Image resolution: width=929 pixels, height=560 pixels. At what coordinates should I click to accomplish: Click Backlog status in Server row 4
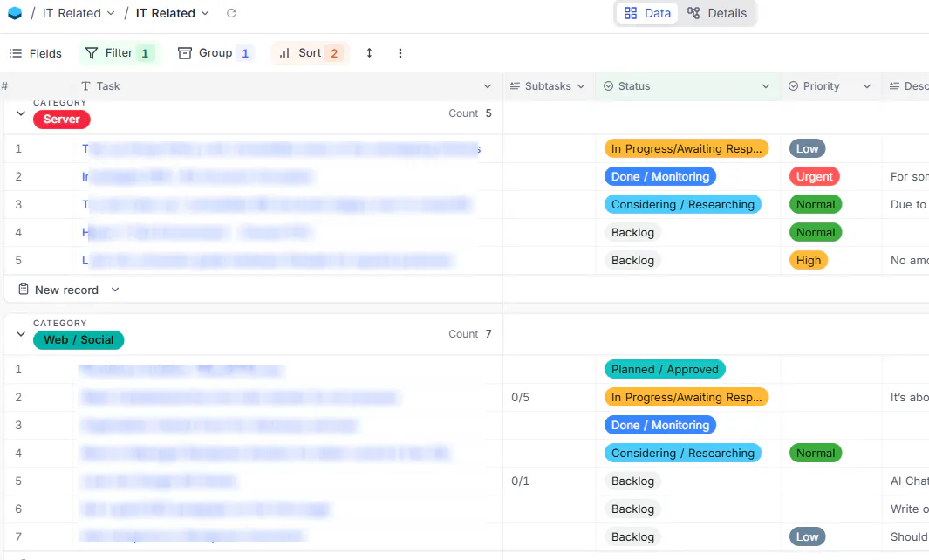(632, 232)
